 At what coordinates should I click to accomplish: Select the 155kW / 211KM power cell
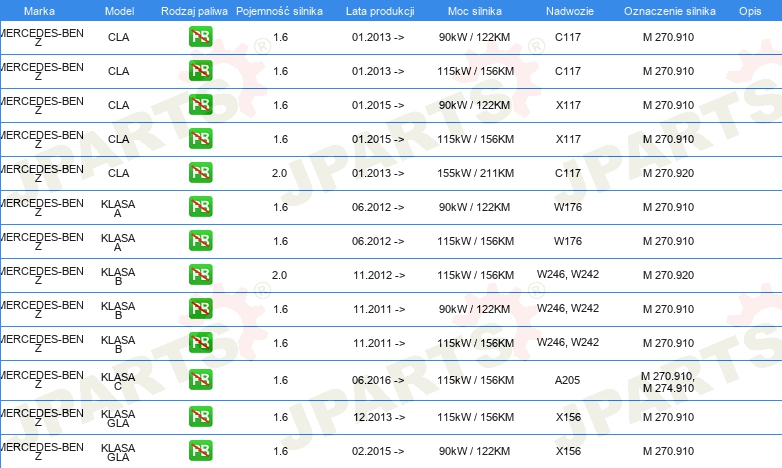tap(475, 173)
